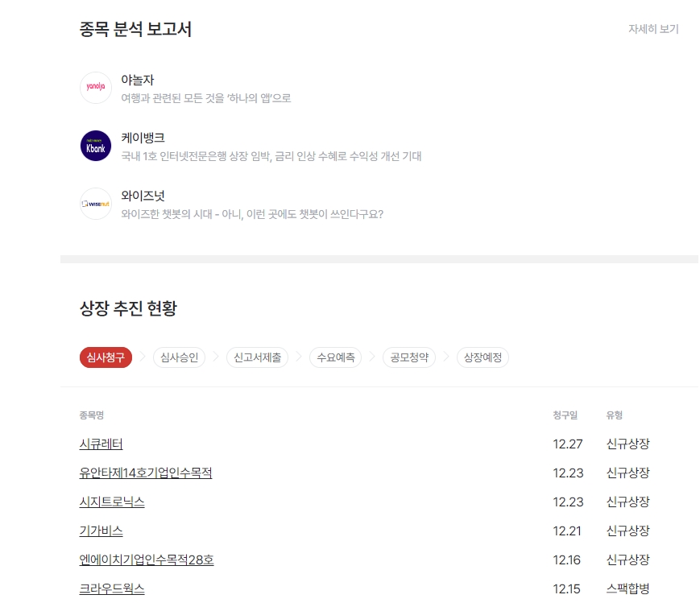Click 스팩합병 type in 크라우드웍스 row

pos(628,589)
